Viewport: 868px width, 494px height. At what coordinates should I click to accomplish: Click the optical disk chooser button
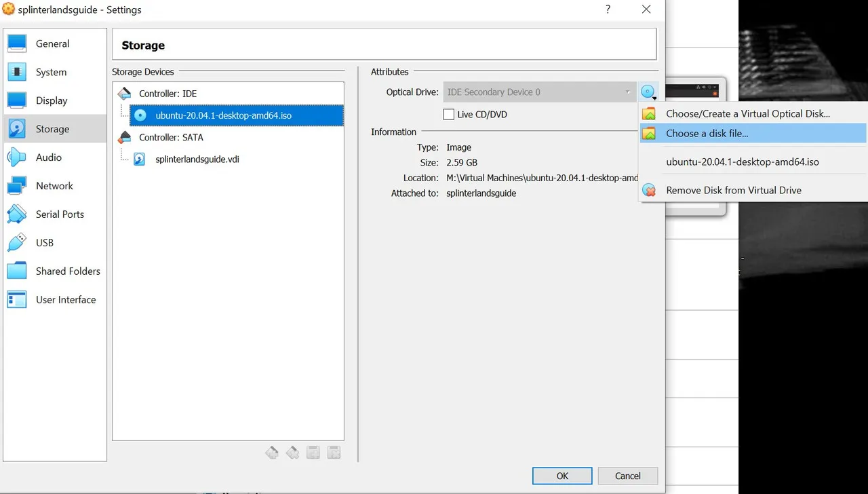coord(648,92)
